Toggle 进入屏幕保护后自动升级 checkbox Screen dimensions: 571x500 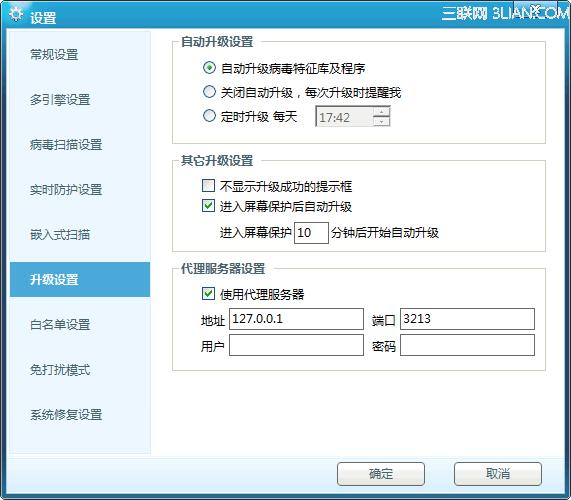coord(208,206)
